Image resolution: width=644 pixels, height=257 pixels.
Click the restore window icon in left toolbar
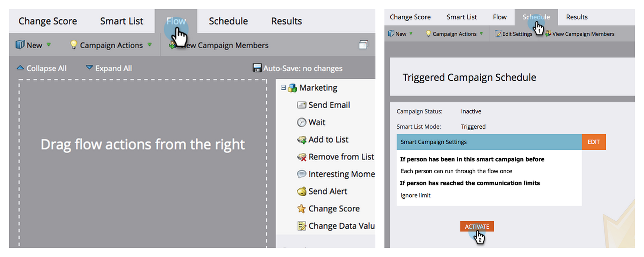363,45
